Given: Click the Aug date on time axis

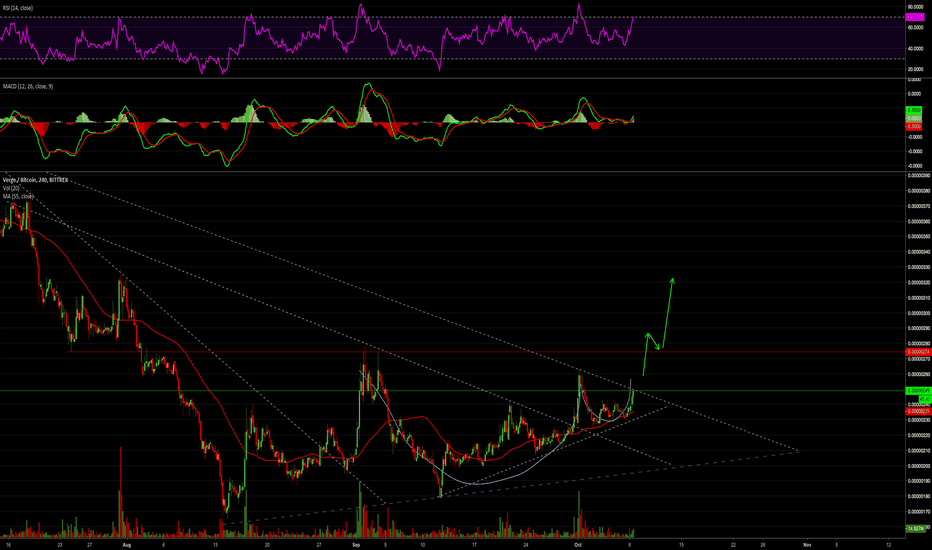Looking at the screenshot, I should [126, 544].
